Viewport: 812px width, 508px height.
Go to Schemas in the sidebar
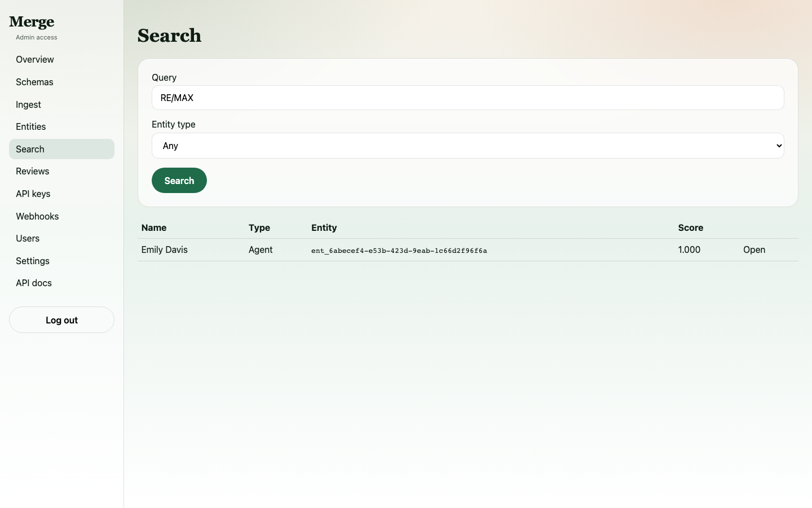point(61,82)
